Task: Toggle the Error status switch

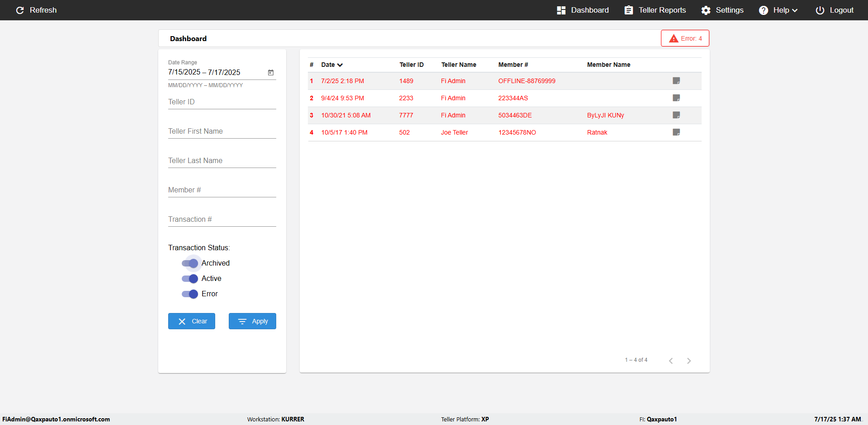Action: coord(190,294)
